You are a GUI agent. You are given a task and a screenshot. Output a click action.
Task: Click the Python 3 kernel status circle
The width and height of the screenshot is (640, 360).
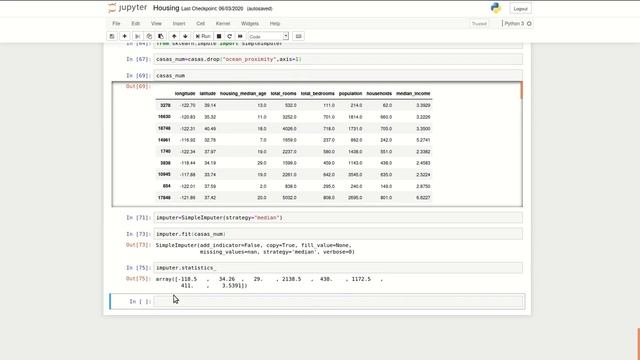point(529,24)
